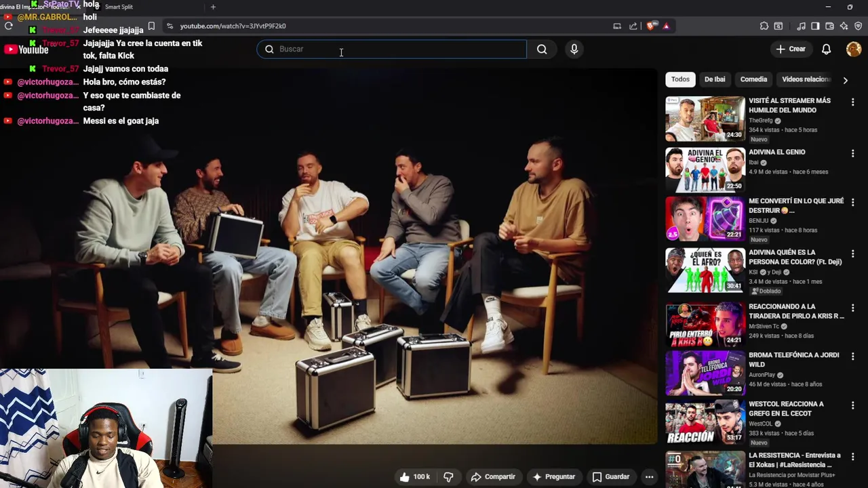Screen dimensions: 868x488
Task: Open options for Visité al streamer más humilde
Action: (x=852, y=102)
